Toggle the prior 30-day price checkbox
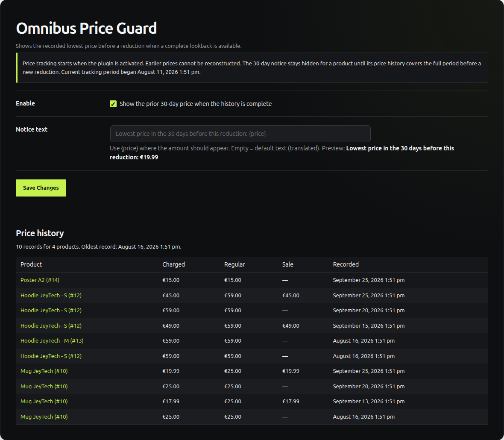 [x=113, y=104]
